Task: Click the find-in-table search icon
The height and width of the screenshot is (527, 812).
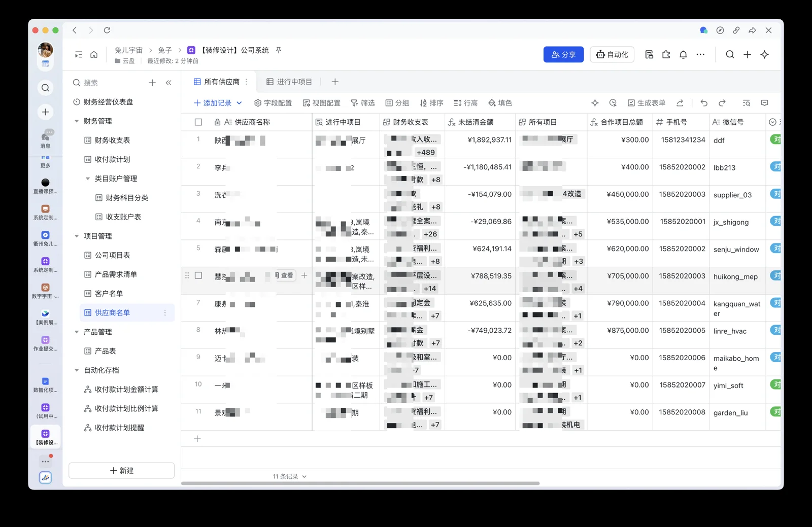Action: coord(747,103)
